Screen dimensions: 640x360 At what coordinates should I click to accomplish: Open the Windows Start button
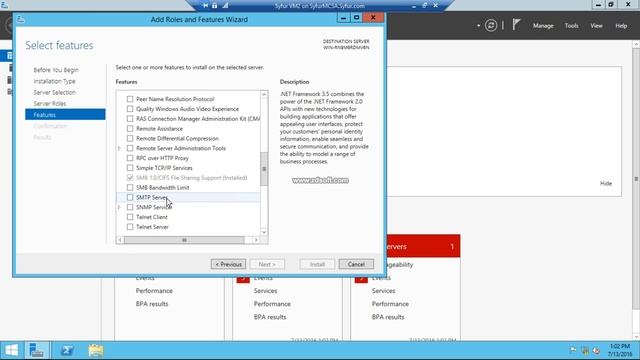coord(11,350)
